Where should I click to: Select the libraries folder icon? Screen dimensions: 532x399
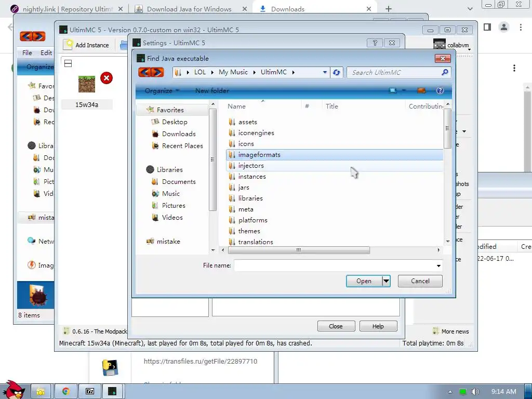pyautogui.click(x=232, y=198)
